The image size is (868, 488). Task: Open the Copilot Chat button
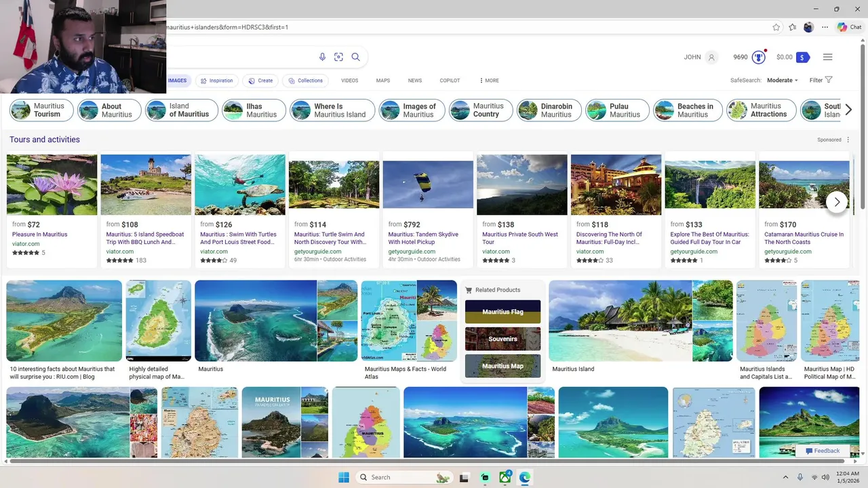850,27
